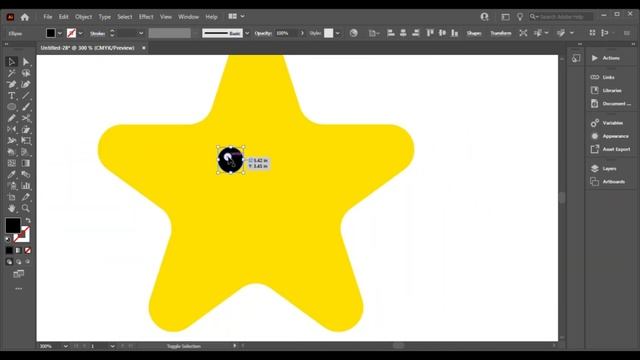Open the graphic Style dropdown
Screen dimensions: 640x360
coord(338,33)
